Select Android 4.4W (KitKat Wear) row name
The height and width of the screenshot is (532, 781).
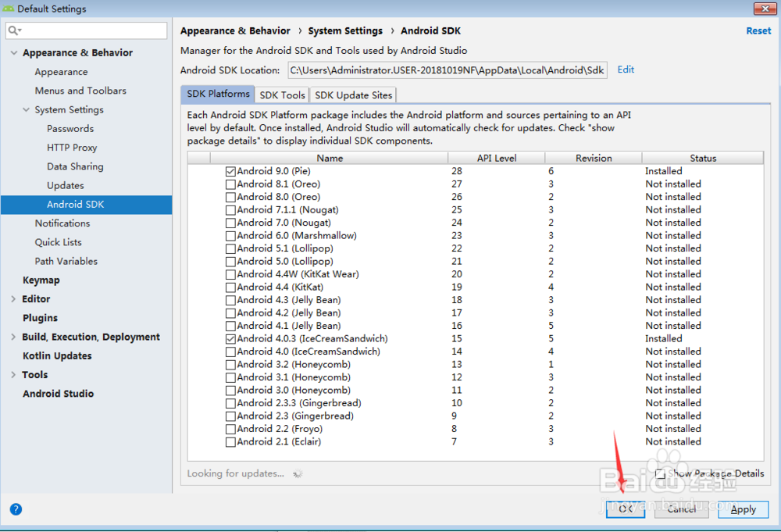(298, 274)
